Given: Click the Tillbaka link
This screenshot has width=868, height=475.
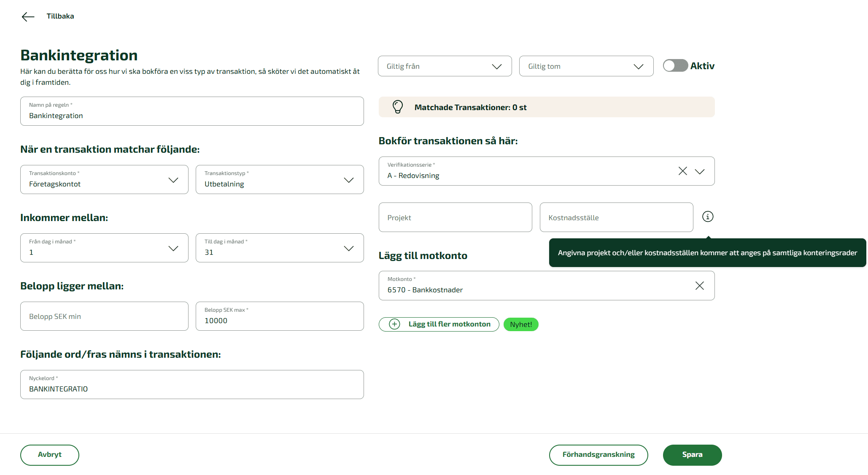Looking at the screenshot, I should (x=60, y=16).
